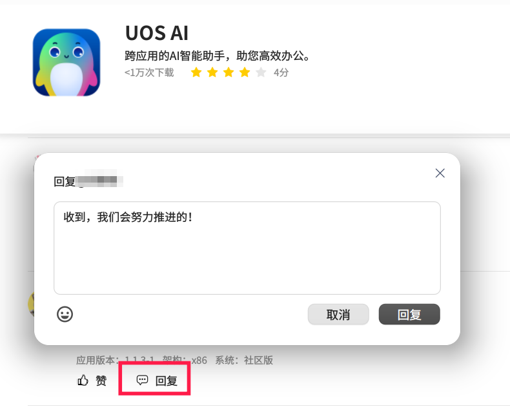The height and width of the screenshot is (420, 510).
Task: Select the first rating star
Action: [x=196, y=72]
